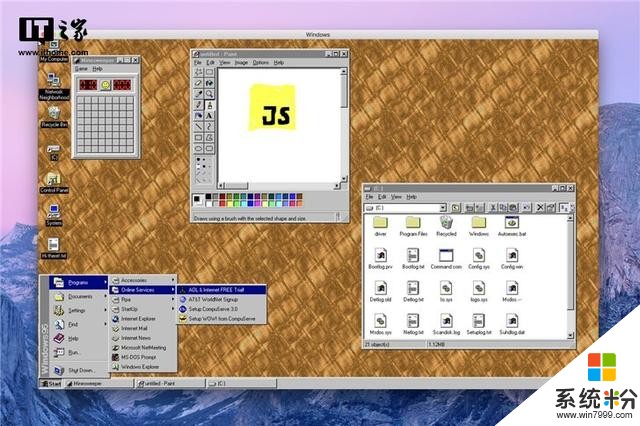Open the C: drive address dropdown
This screenshot has width=640, height=426.
point(442,208)
